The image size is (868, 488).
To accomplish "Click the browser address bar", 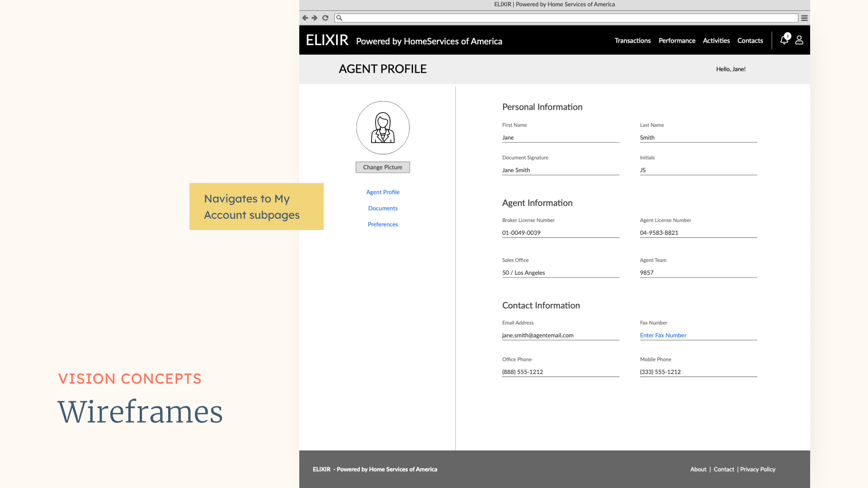I will (x=567, y=18).
